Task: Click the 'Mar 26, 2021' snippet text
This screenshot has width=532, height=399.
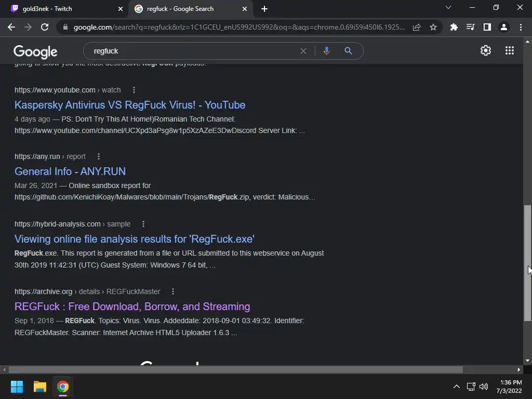Action: [36, 185]
